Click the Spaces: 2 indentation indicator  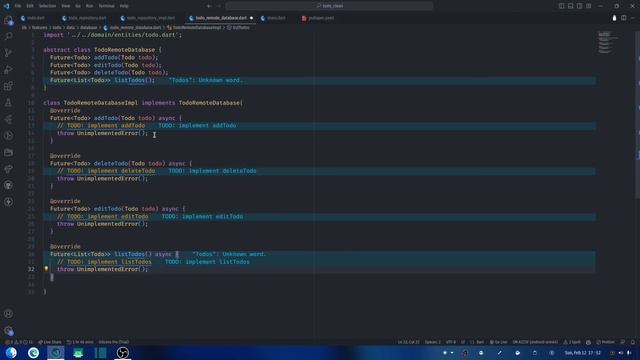[x=433, y=342]
